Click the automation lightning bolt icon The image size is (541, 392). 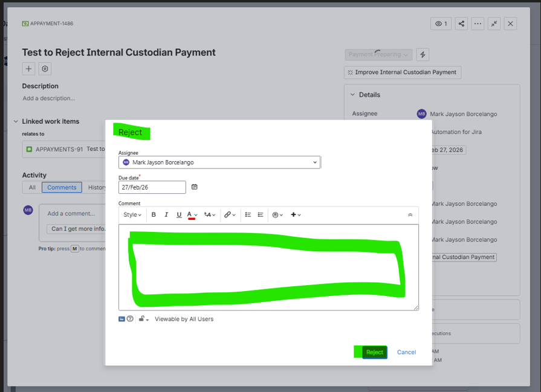423,54
